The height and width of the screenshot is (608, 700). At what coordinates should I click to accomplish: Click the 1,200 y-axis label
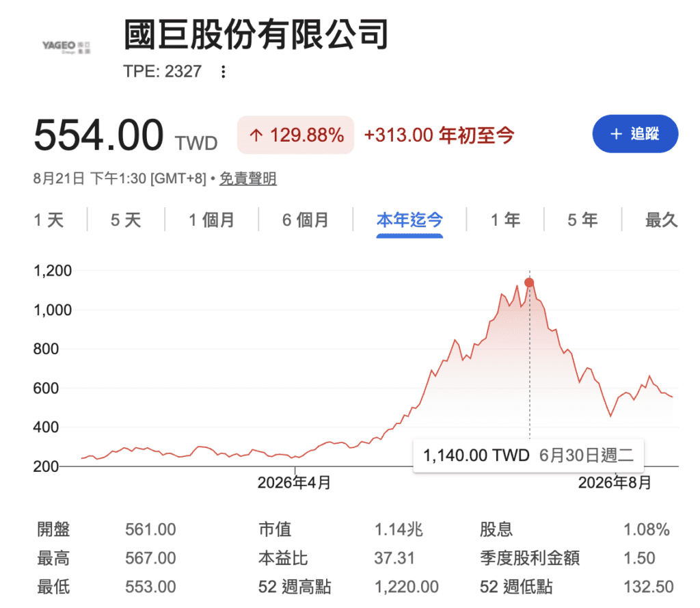pyautogui.click(x=53, y=270)
